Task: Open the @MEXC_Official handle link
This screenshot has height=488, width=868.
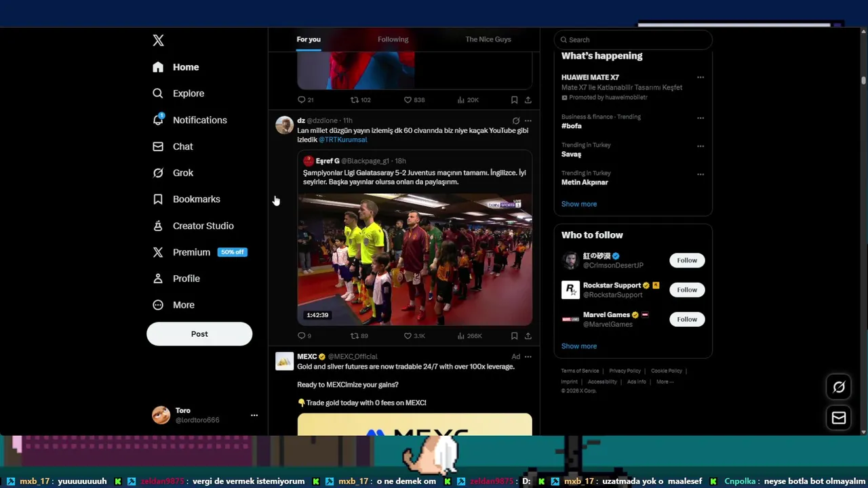Action: [353, 357]
